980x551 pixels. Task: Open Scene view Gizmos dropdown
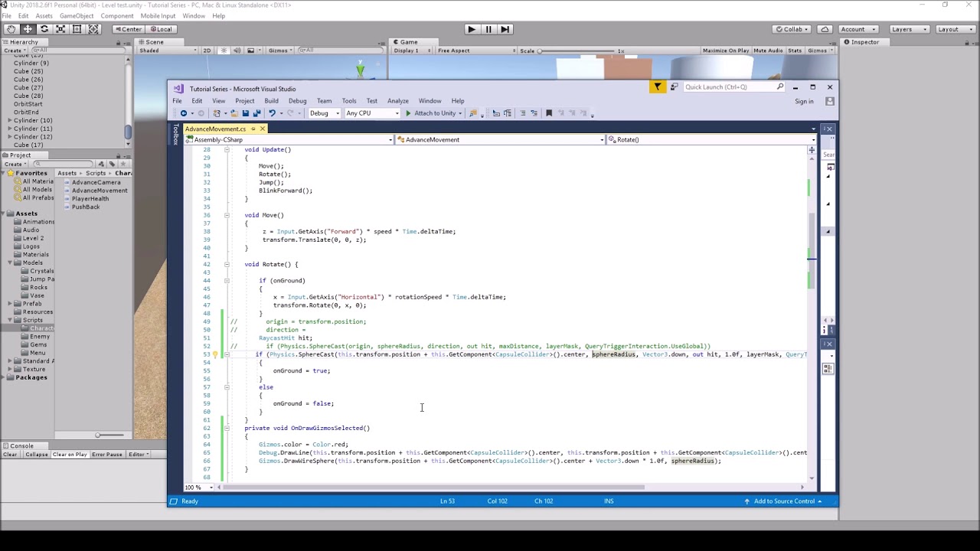(280, 51)
